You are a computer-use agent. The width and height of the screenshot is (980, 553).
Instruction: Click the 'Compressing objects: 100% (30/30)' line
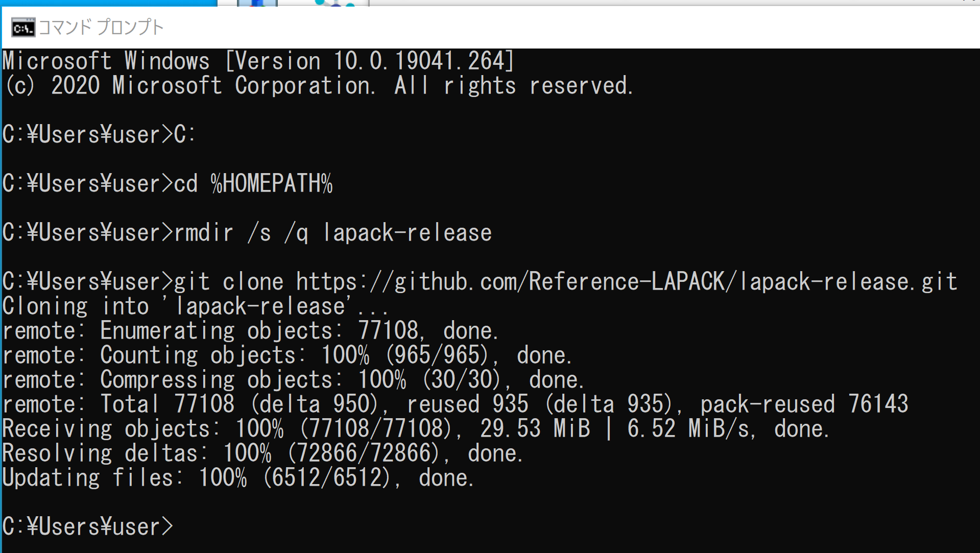tap(293, 380)
